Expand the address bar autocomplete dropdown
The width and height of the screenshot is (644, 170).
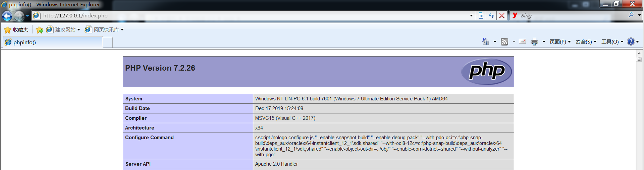[471, 15]
